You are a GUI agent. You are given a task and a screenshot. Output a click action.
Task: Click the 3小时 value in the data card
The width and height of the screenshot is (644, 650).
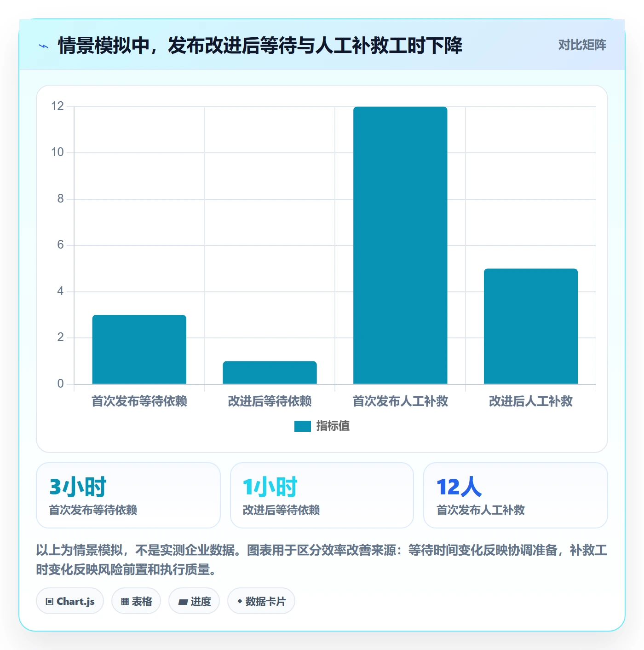[x=78, y=487]
